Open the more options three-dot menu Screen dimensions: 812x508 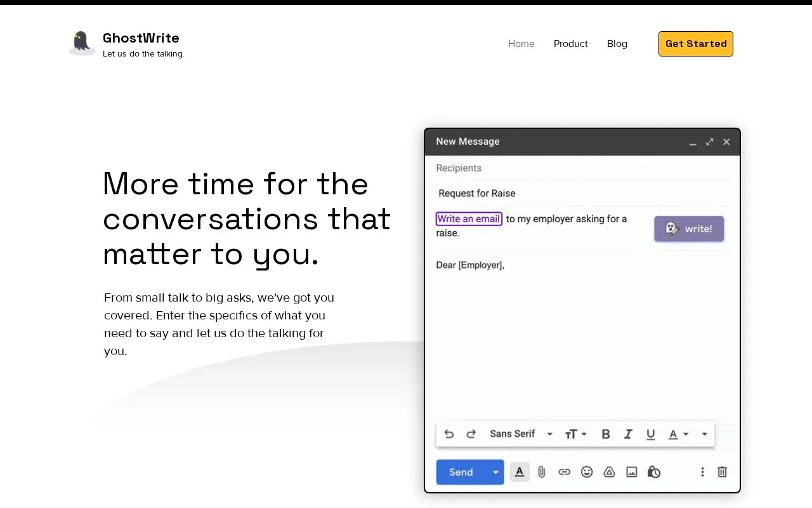coord(702,472)
